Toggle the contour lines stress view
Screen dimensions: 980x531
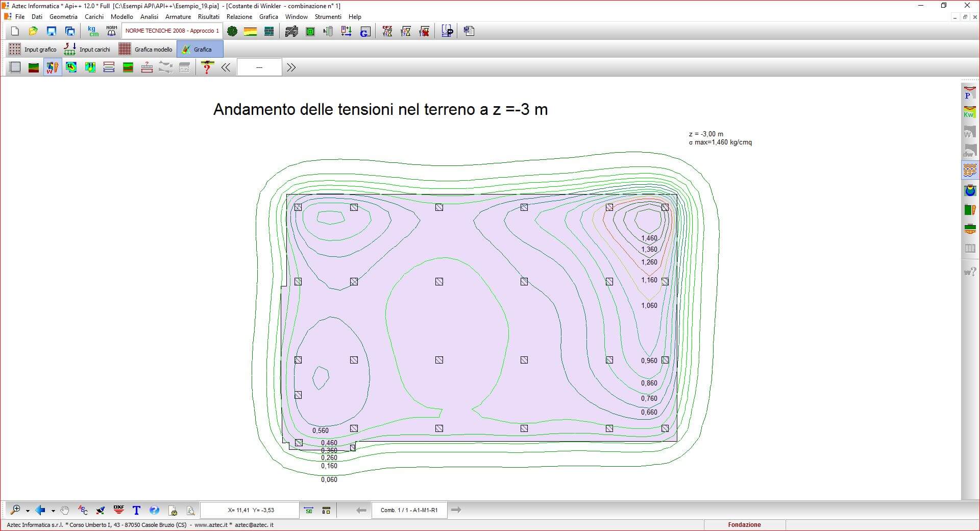click(x=969, y=170)
